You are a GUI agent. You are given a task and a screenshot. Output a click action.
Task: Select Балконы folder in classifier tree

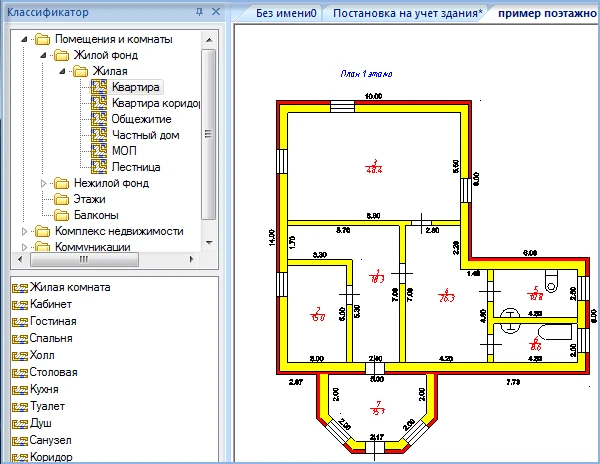[x=86, y=215]
